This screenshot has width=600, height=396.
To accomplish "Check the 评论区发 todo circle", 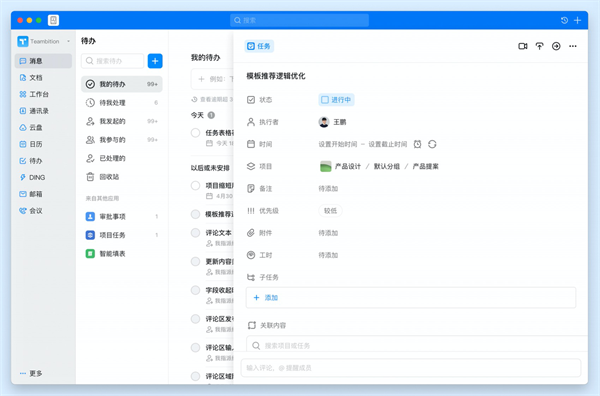I will click(196, 319).
